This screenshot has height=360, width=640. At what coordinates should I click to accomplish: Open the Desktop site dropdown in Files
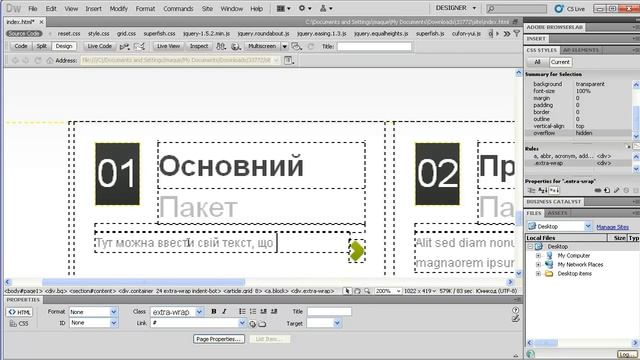click(588, 226)
